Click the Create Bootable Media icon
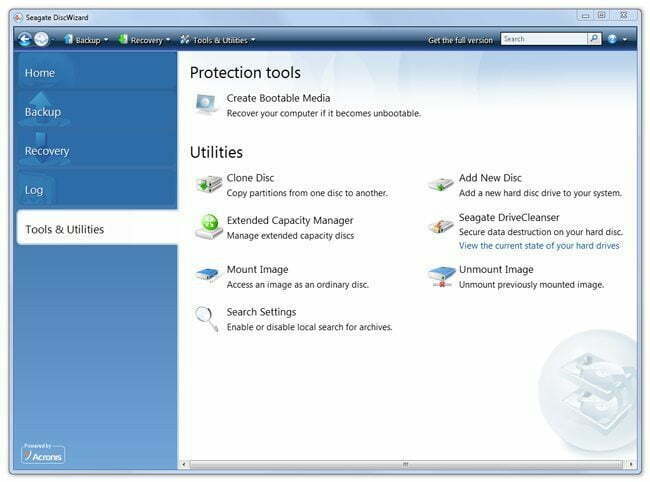Viewport: 650px width, 482px height. pyautogui.click(x=206, y=104)
